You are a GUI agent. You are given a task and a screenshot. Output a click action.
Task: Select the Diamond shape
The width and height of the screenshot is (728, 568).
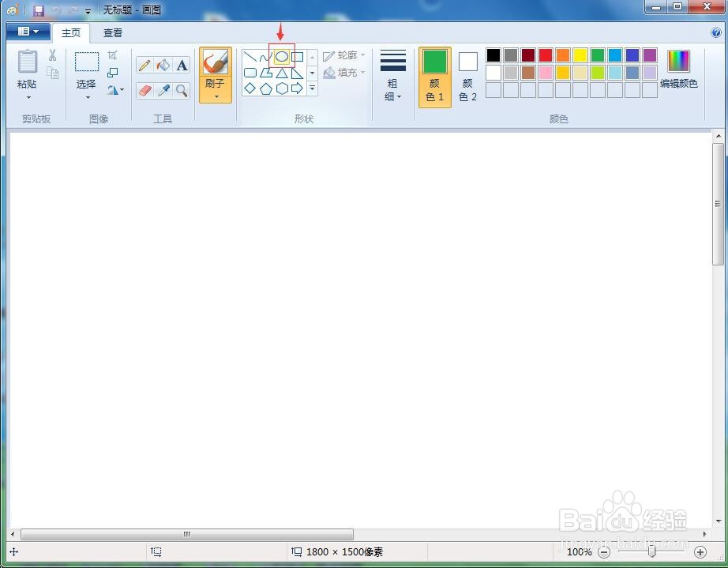[250, 88]
